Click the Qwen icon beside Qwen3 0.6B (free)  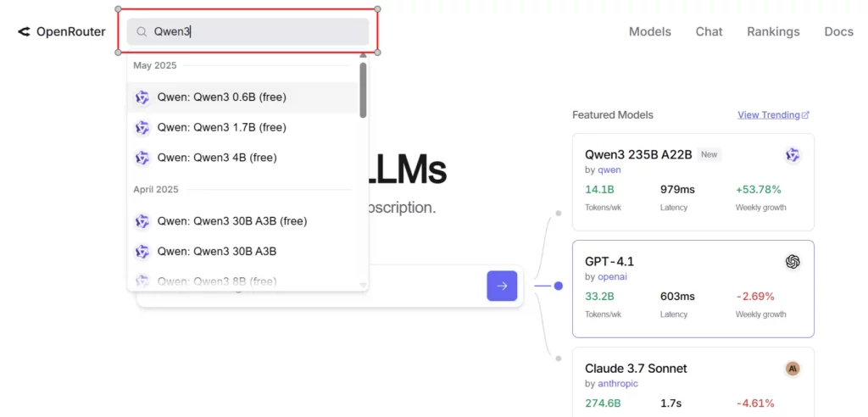click(x=142, y=97)
